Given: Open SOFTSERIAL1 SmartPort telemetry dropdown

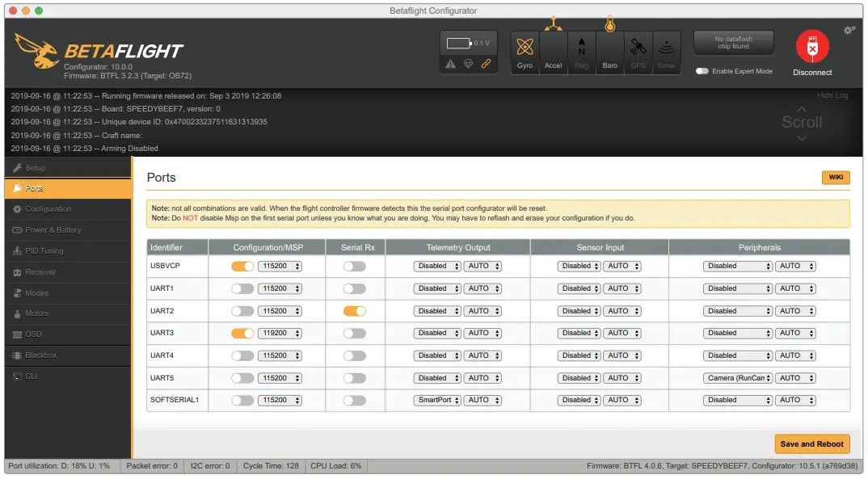Looking at the screenshot, I should [437, 401].
